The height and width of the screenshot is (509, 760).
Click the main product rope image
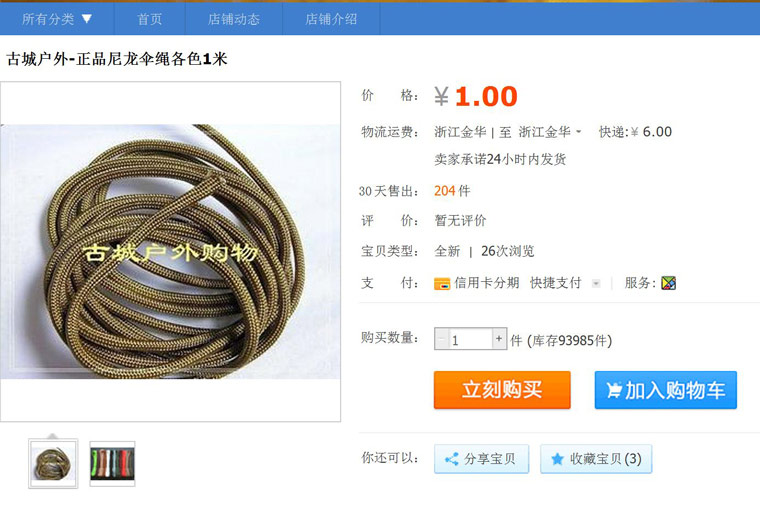[x=170, y=252]
